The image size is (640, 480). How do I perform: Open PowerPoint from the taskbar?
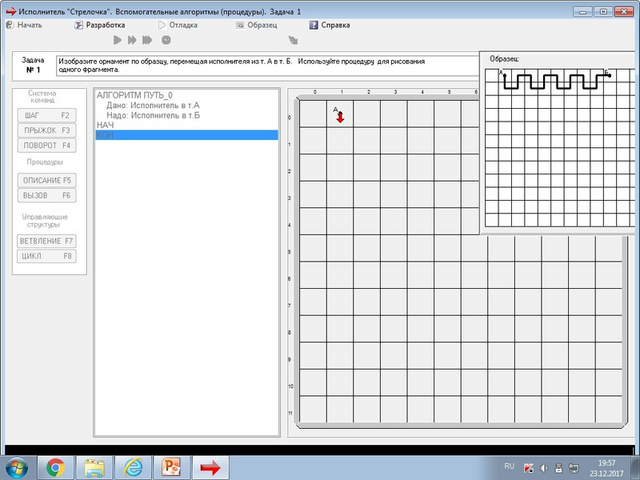171,468
